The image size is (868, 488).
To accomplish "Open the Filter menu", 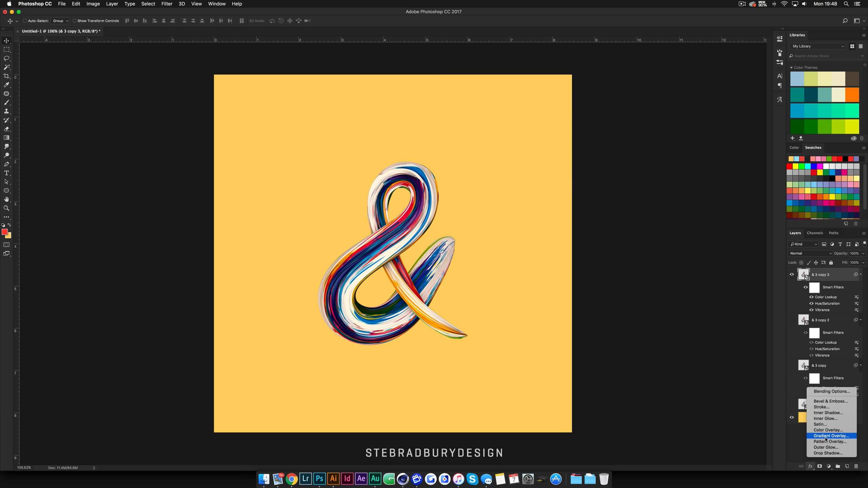I will coord(166,4).
